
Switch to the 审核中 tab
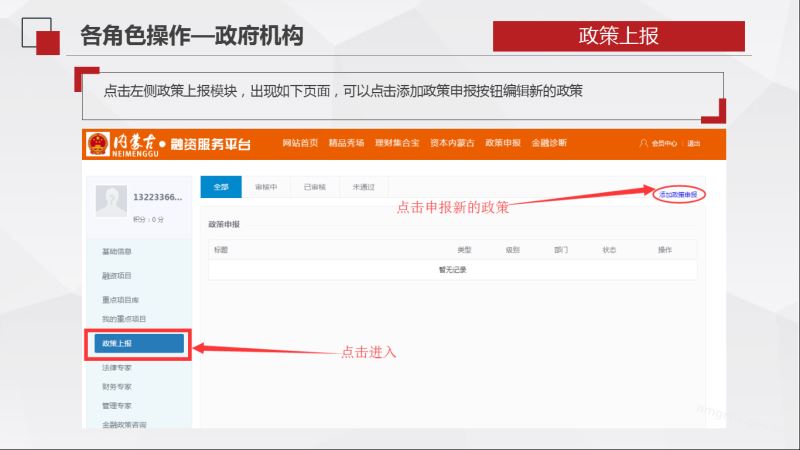265,187
